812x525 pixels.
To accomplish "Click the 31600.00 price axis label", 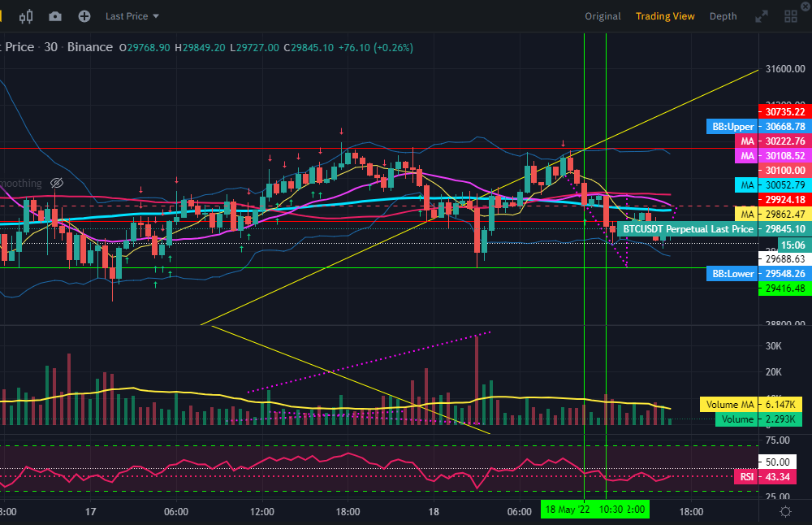I will pos(785,69).
